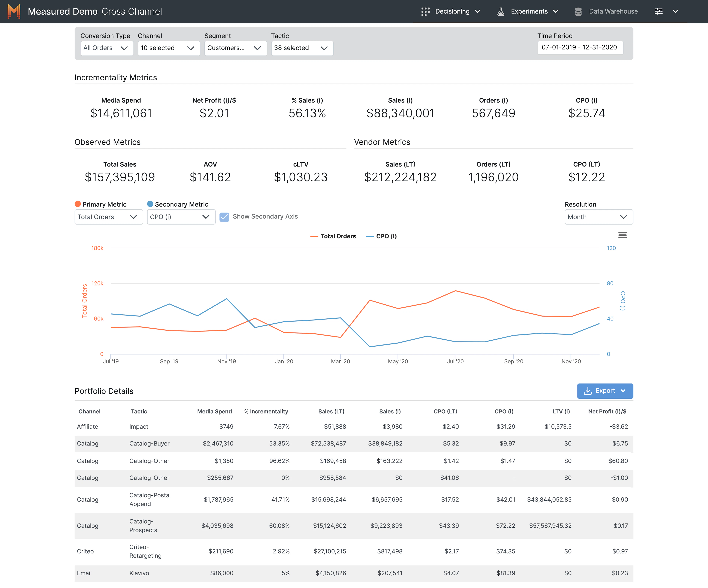Viewport: 708px width, 588px height.
Task: Click the Export download icon
Action: (x=588, y=391)
